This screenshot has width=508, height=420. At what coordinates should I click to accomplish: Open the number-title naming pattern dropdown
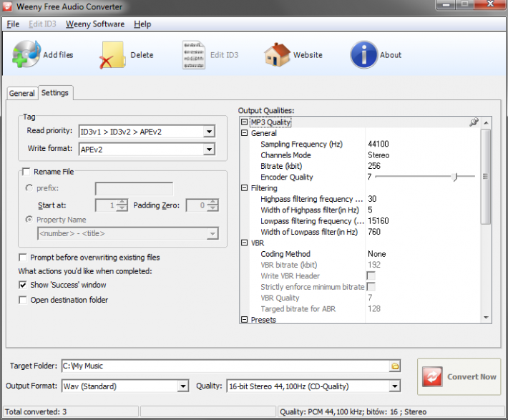point(213,234)
